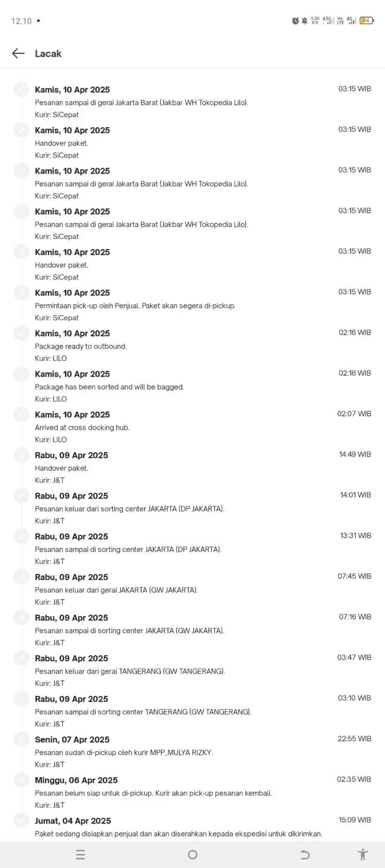The height and width of the screenshot is (868, 385).
Task: Tap 'Pesanan sudah di-pickup oleh kurir MPP_MULYA RIZKY'
Action: click(203, 752)
